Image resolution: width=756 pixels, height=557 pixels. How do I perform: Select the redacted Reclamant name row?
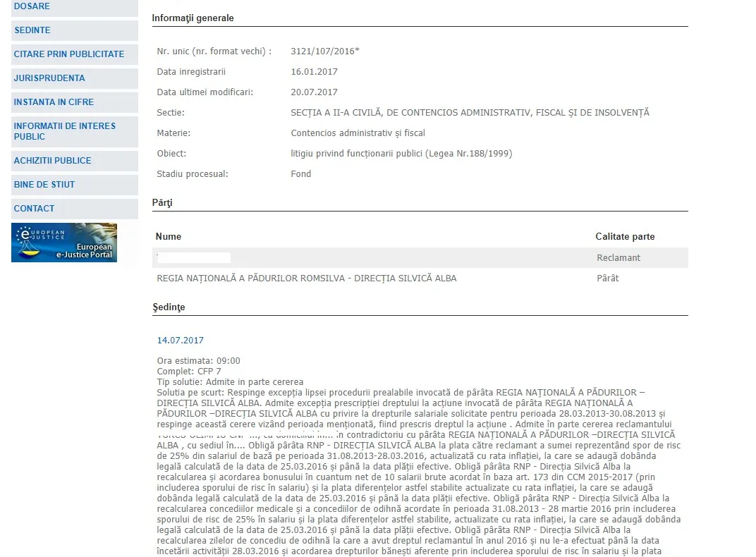420,258
